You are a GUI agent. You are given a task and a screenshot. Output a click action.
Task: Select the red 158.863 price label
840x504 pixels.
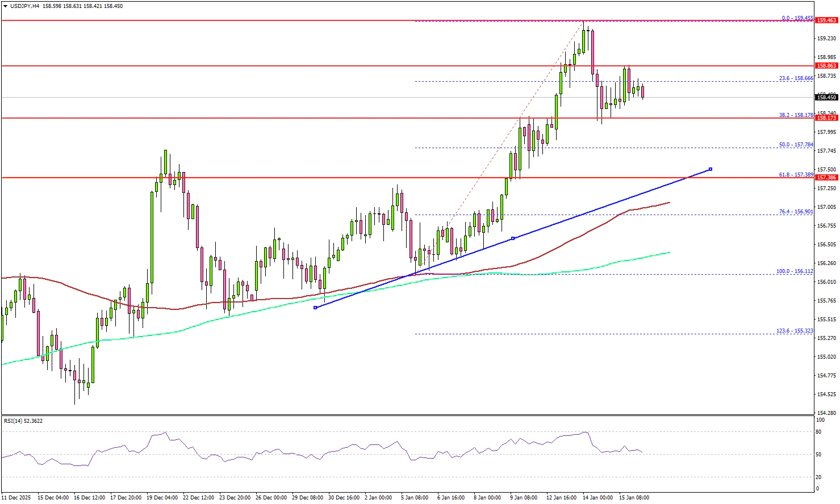pos(826,66)
